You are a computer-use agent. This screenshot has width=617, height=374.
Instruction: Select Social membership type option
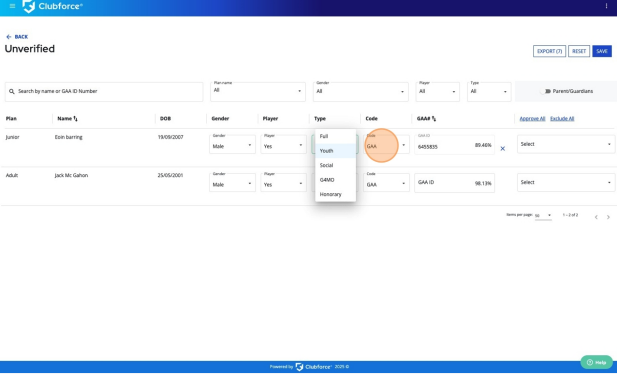336,165
